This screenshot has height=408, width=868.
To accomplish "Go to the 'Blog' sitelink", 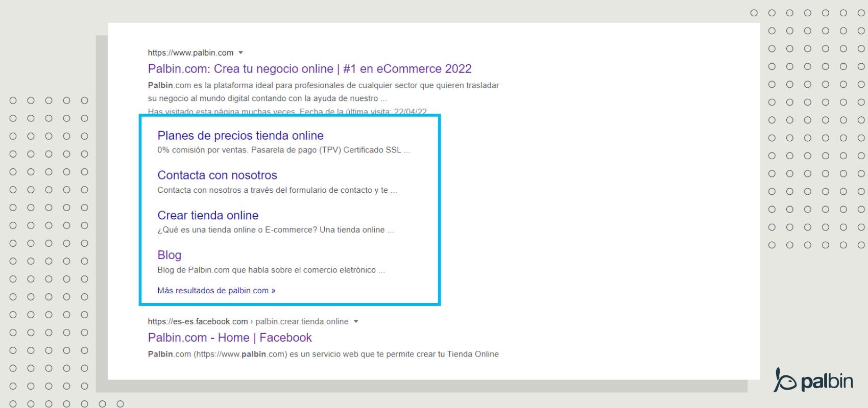I will tap(170, 255).
